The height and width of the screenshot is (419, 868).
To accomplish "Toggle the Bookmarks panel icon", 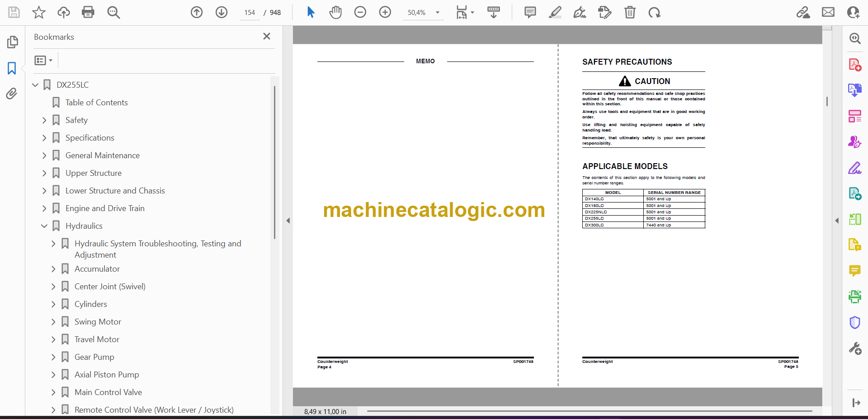I will pyautogui.click(x=12, y=68).
